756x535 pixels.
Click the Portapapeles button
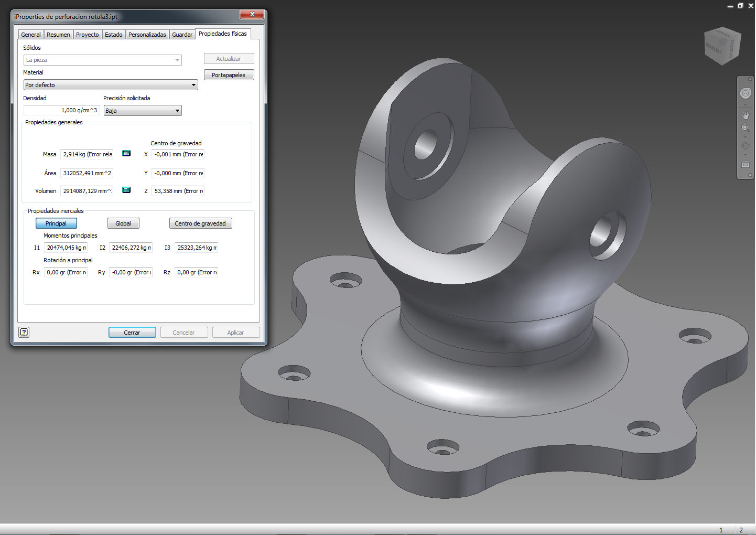pos(229,75)
